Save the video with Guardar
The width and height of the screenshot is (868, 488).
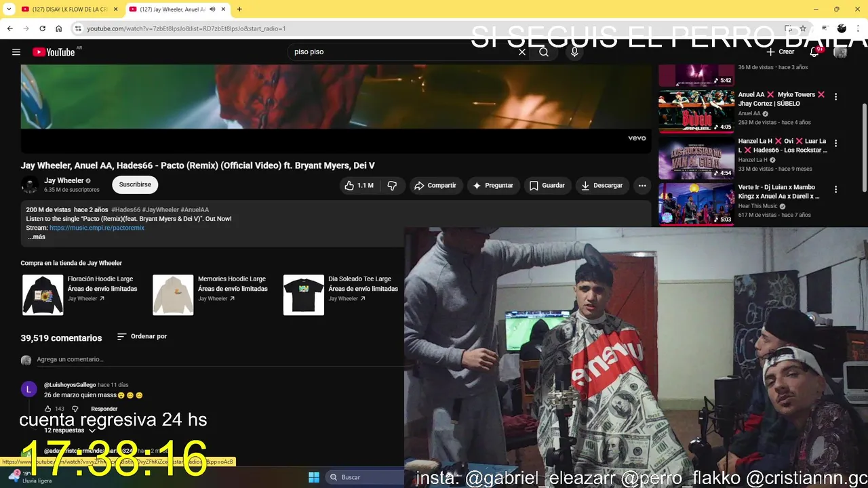click(547, 185)
